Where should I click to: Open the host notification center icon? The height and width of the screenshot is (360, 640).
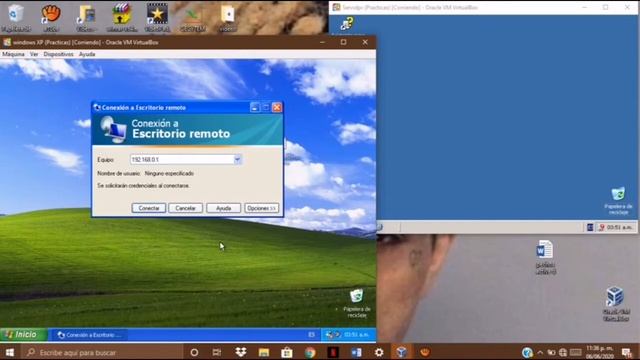point(627,352)
